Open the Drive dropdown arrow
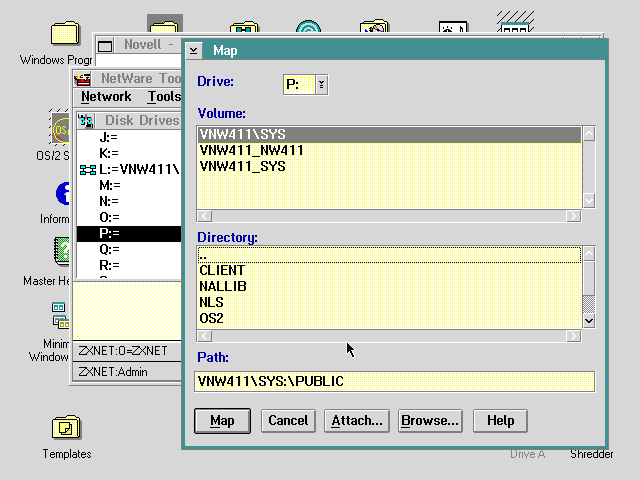Viewport: 640px width, 480px height. coord(322,84)
